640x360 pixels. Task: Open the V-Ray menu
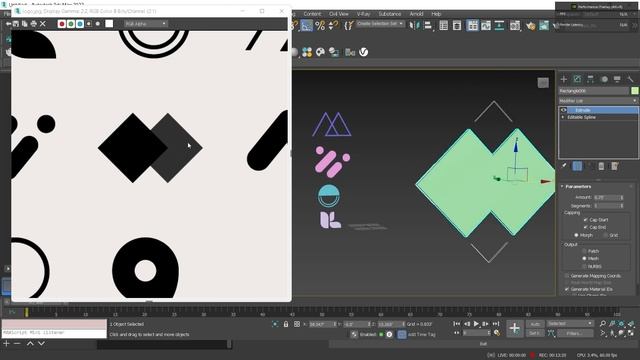[x=363, y=14]
